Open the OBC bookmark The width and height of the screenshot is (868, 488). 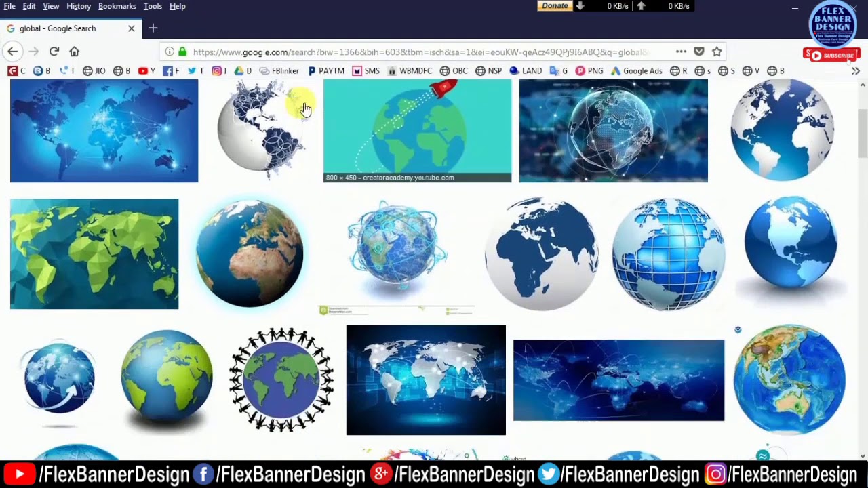[x=454, y=70]
